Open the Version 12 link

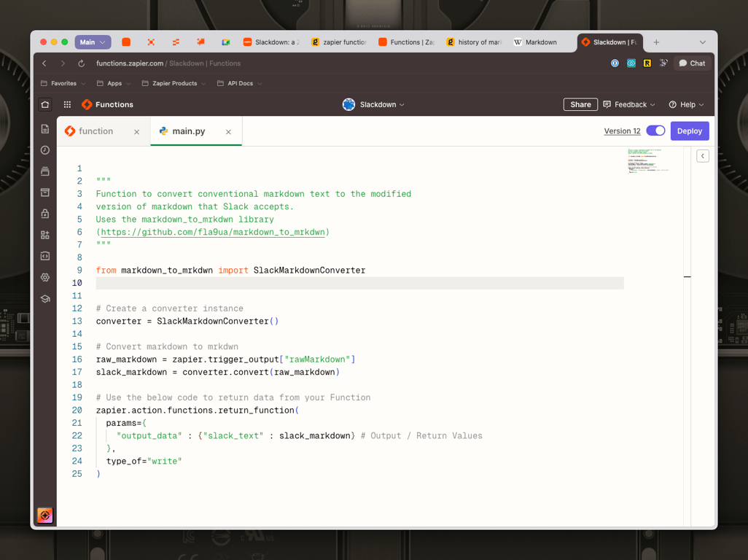(622, 131)
